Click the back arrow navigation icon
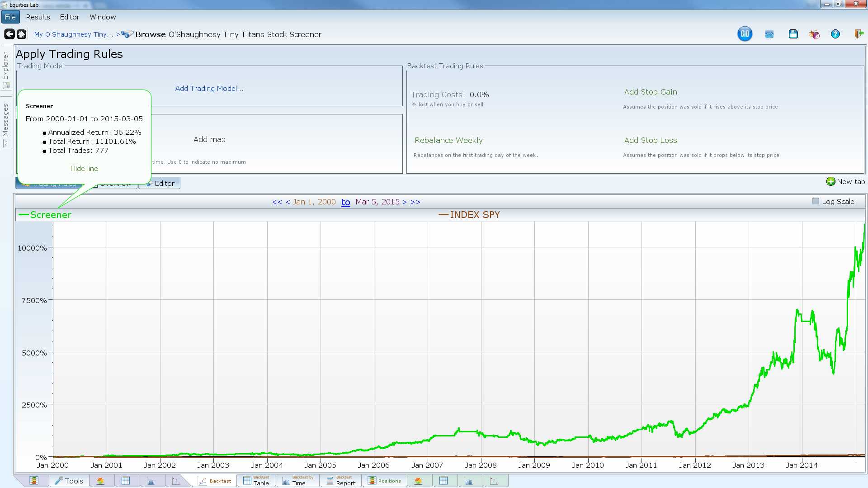868x488 pixels. [9, 34]
